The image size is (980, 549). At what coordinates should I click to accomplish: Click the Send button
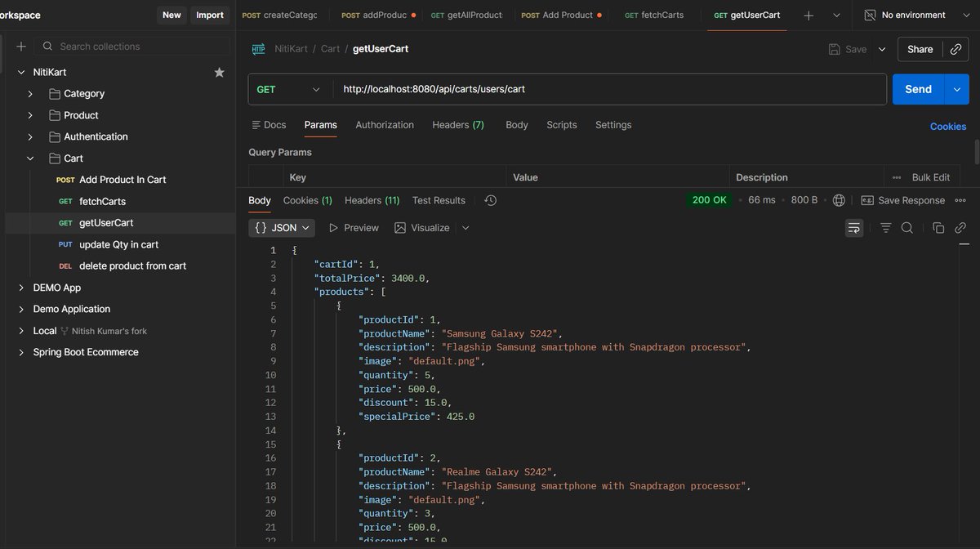(x=918, y=90)
